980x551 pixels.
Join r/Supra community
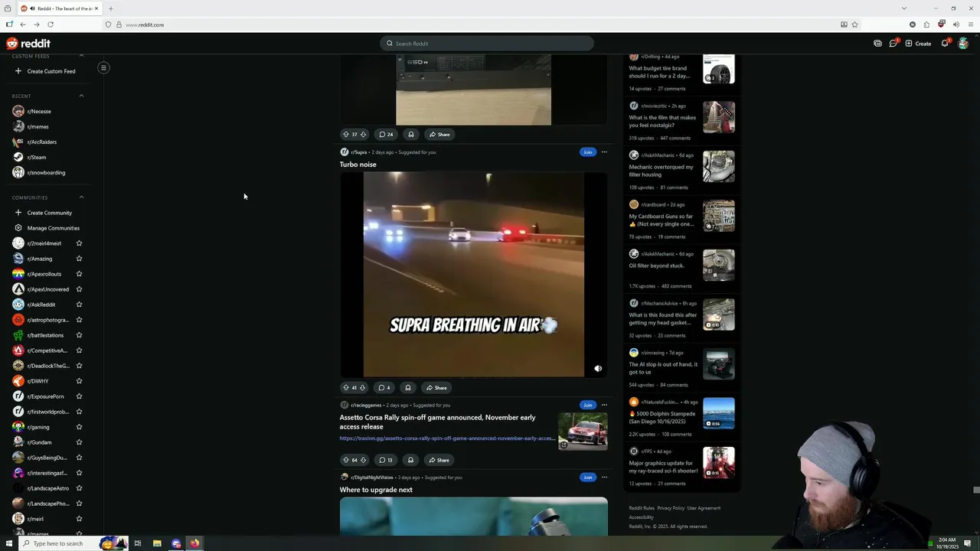click(x=587, y=152)
